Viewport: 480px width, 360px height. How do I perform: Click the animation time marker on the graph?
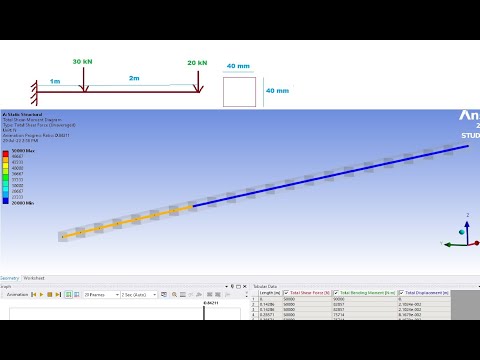coord(204,312)
